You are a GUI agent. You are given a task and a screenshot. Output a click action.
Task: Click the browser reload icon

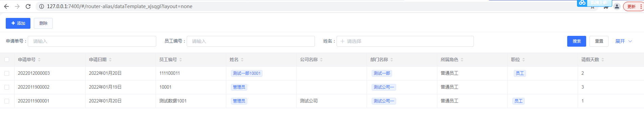28,6
